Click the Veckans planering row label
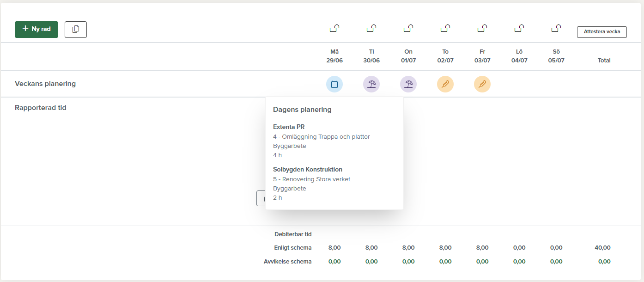The height and width of the screenshot is (282, 644). coord(45,84)
